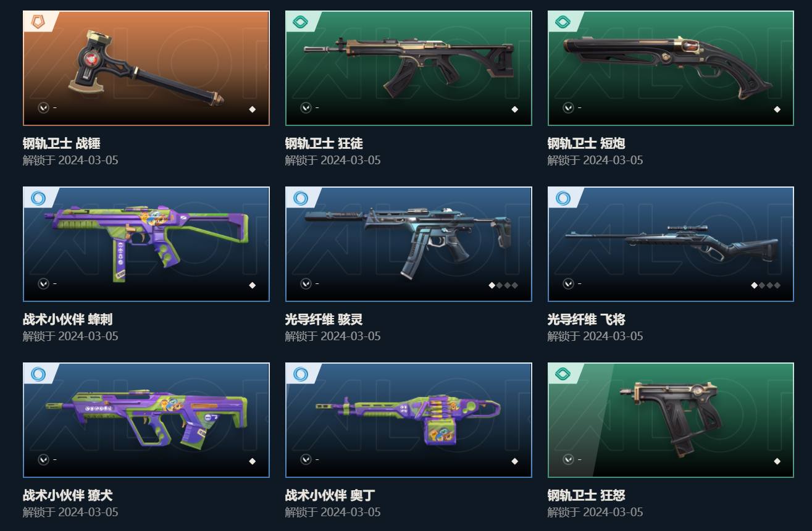Open the 战术小伙伴 奥丁 machine gun image

[409, 420]
